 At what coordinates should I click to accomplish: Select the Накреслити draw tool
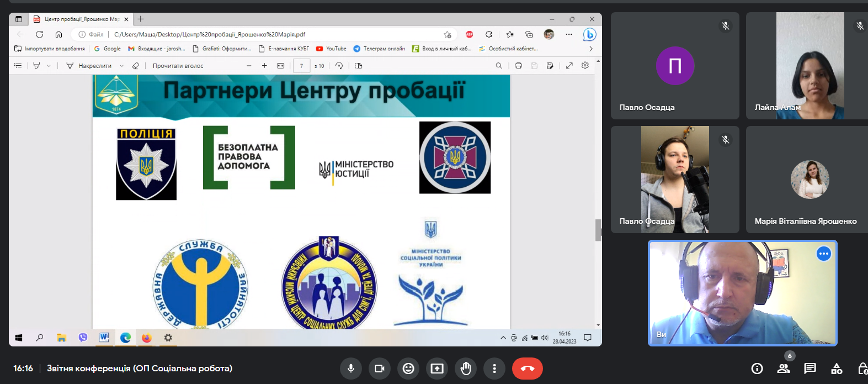[89, 66]
